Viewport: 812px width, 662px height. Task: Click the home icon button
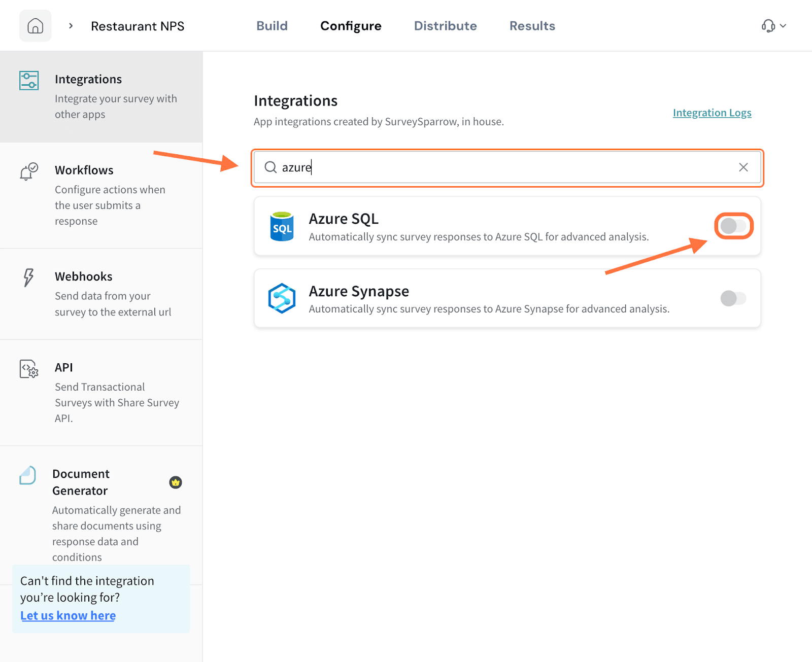tap(35, 26)
